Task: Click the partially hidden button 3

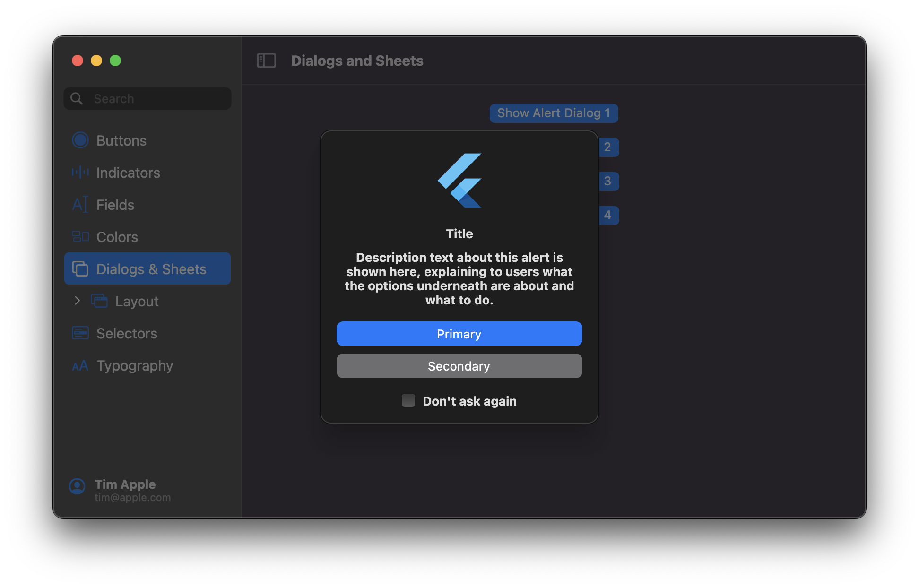Action: pyautogui.click(x=609, y=182)
